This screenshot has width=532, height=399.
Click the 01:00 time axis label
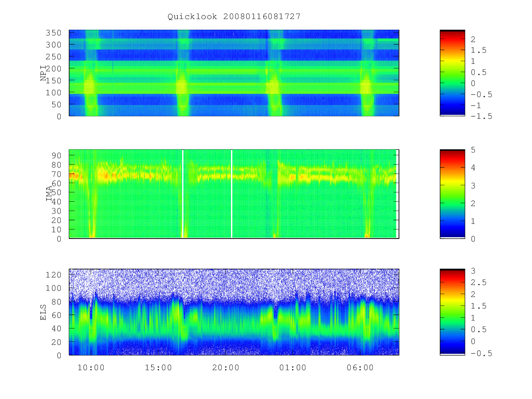293,368
